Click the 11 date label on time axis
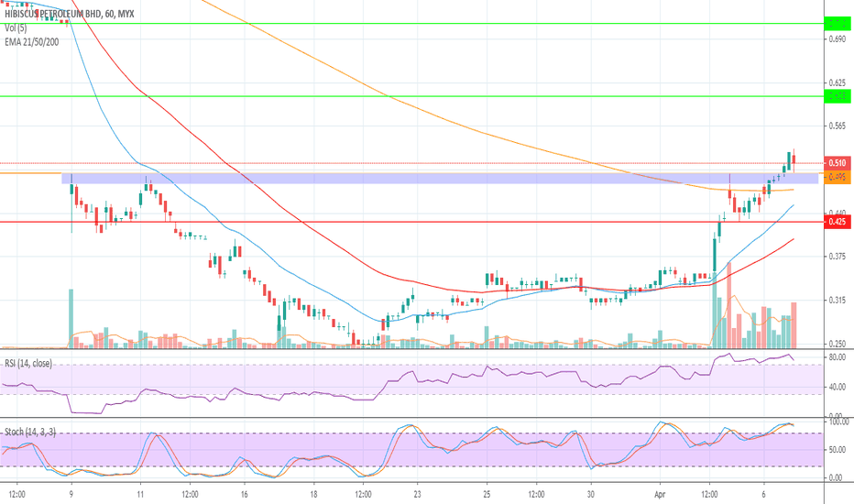The image size is (854, 504). 140,495
